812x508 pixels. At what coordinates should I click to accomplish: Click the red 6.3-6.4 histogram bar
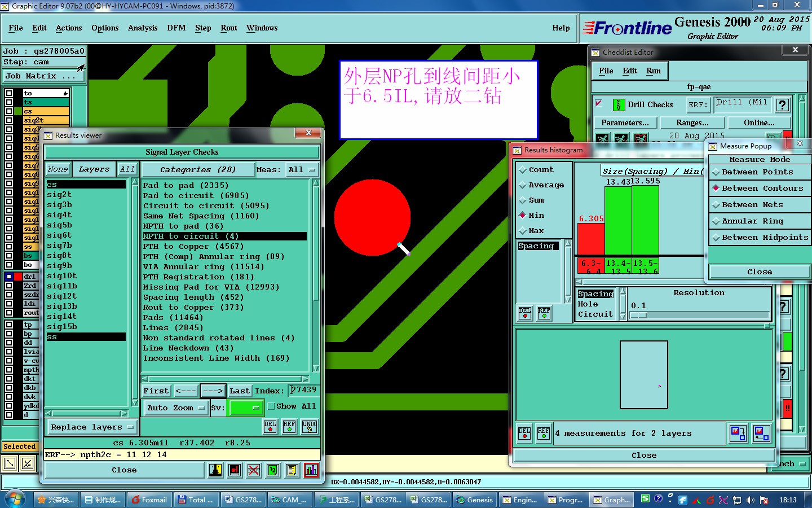tap(591, 239)
